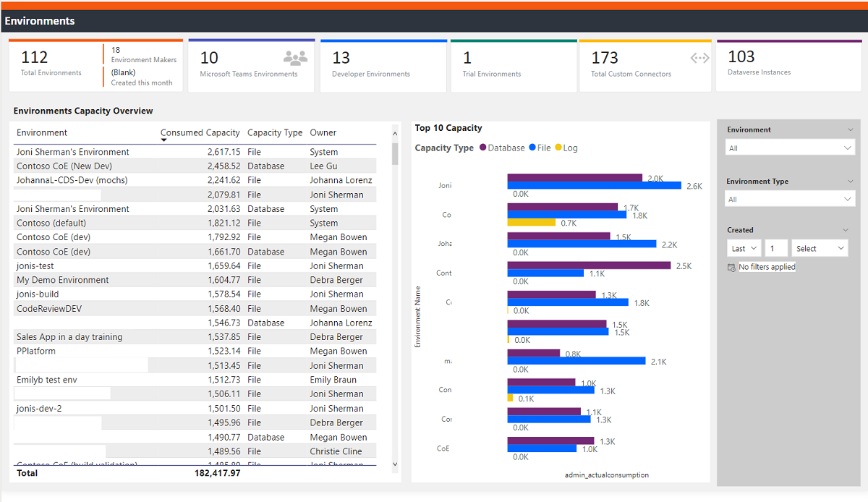Click the Contoso (default) environment row
This screenshot has width=868, height=502.
(195, 223)
